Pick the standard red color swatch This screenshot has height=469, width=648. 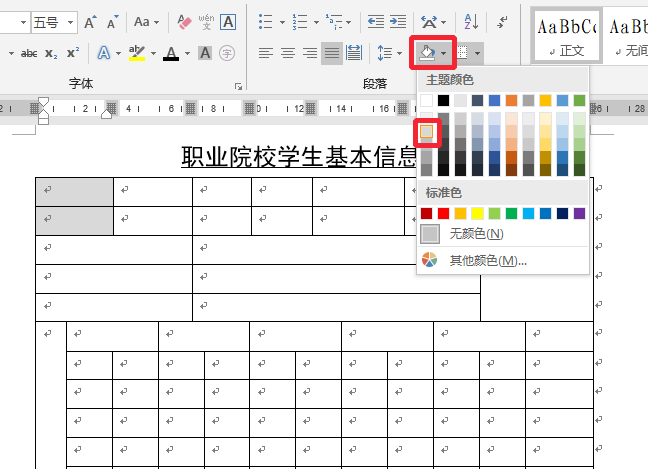443,214
